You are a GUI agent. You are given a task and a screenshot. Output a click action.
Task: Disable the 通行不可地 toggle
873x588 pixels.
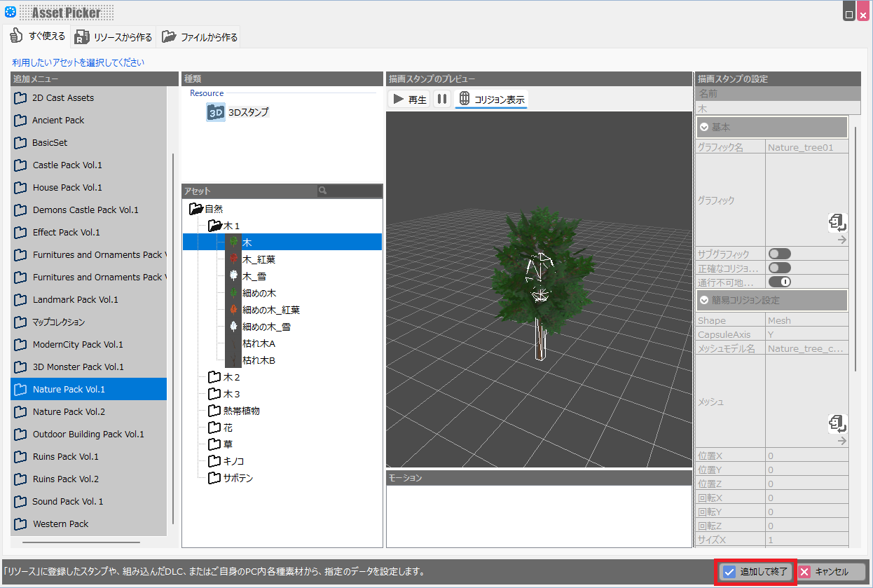point(779,282)
